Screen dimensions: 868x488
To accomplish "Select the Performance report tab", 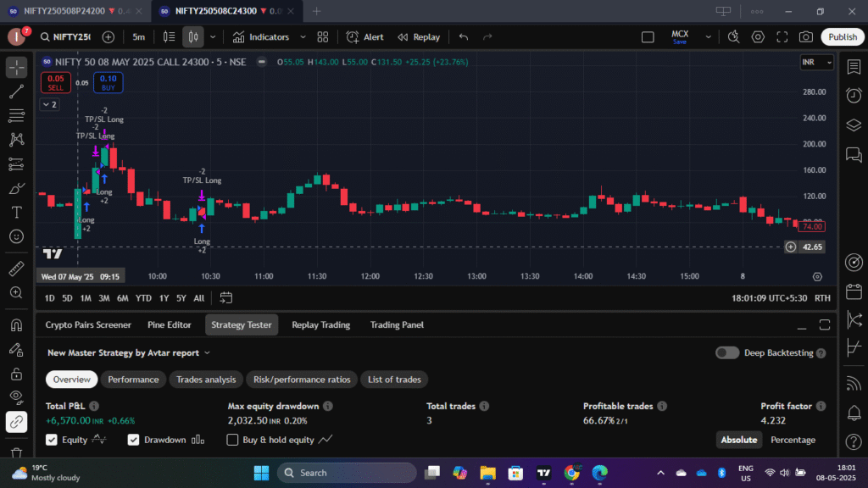I will [x=133, y=380].
